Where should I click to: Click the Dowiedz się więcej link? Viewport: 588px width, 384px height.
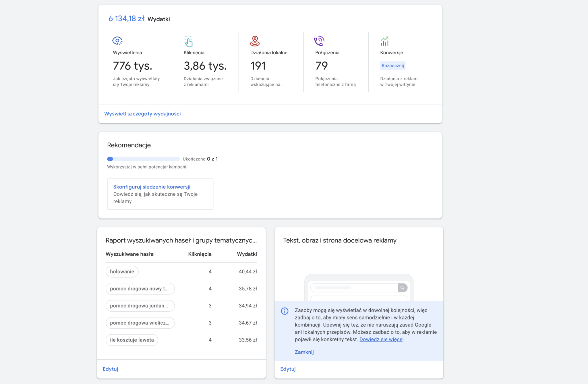pos(381,339)
